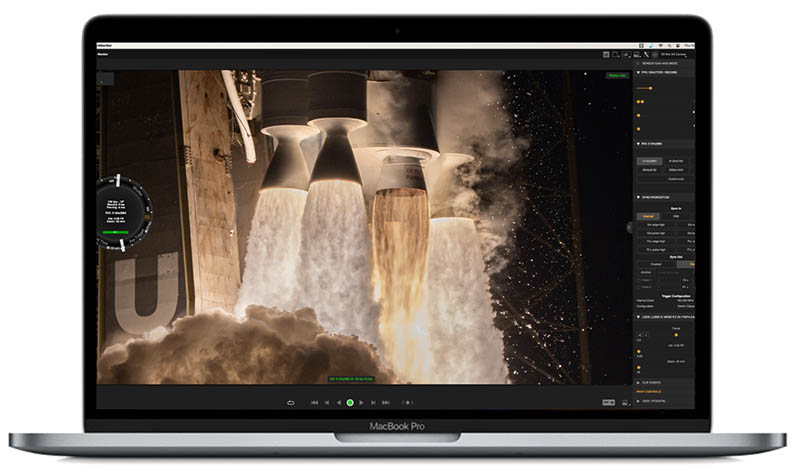Collapse the right side panel arrow
Screen dimensions: 800x472
[630, 227]
